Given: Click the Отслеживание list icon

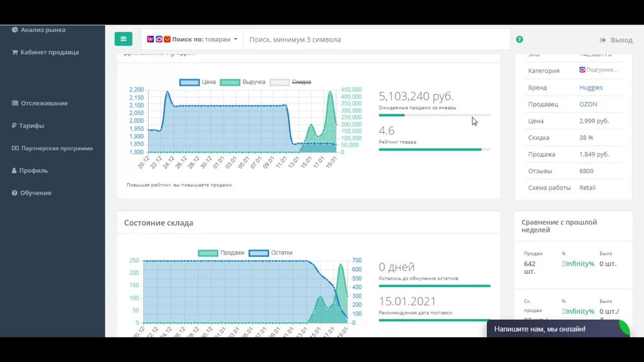Looking at the screenshot, I should click(15, 103).
